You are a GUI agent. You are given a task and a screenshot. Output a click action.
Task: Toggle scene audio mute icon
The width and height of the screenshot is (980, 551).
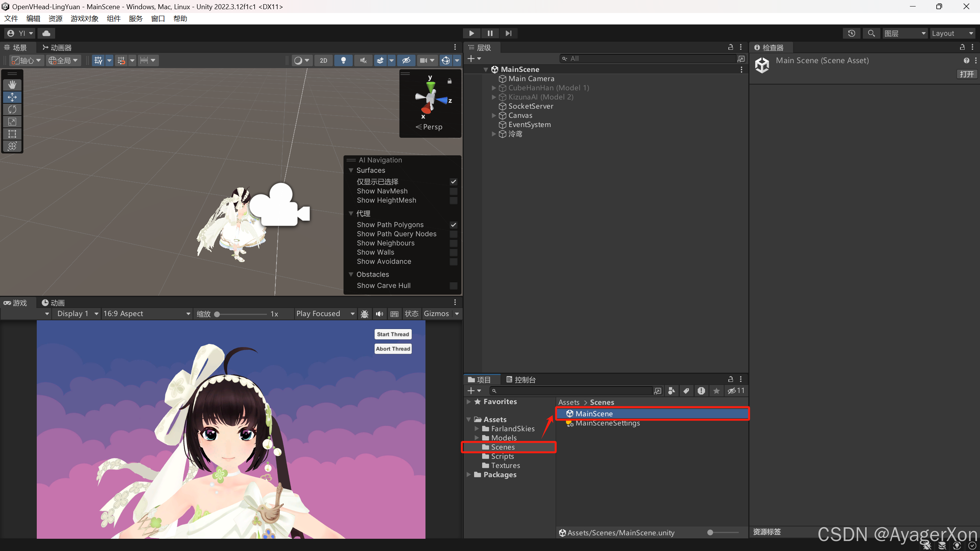point(363,60)
